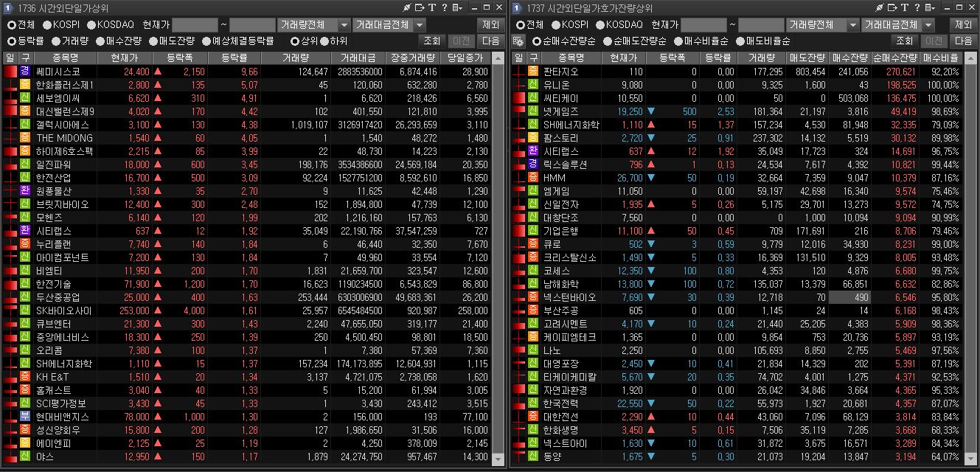Click the 제외 button in the 1736 window
The width and height of the screenshot is (980, 472).
click(x=490, y=24)
